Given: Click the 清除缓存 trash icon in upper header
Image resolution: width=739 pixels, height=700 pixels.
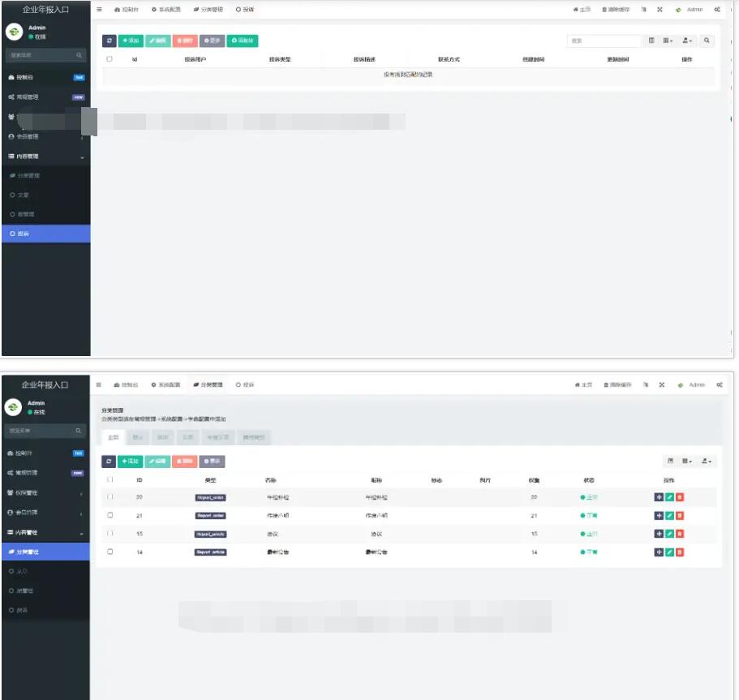Looking at the screenshot, I should pyautogui.click(x=605, y=10).
